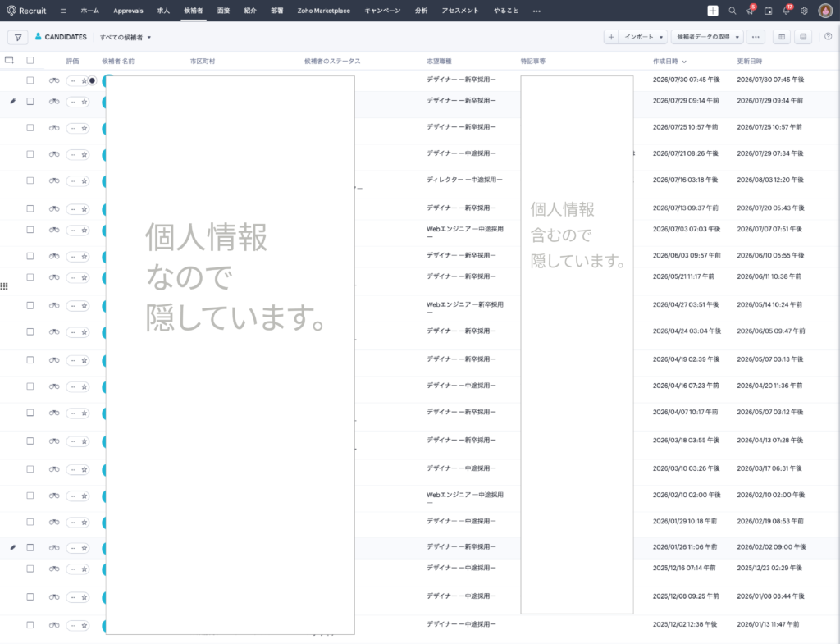This screenshot has width=840, height=644.
Task: Click the Webエンジニア cell on the 2026/07/03 row
Action: click(x=465, y=232)
